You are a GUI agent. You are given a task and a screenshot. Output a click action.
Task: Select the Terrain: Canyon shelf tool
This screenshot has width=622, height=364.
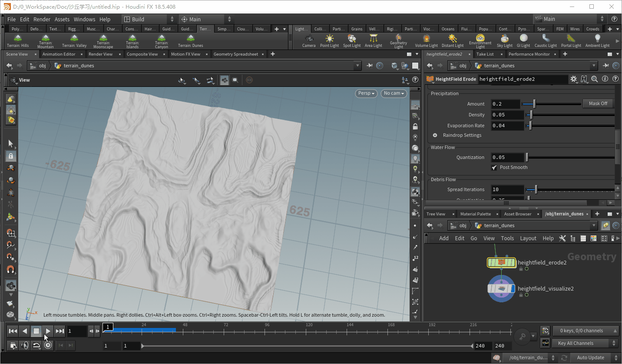(x=162, y=41)
